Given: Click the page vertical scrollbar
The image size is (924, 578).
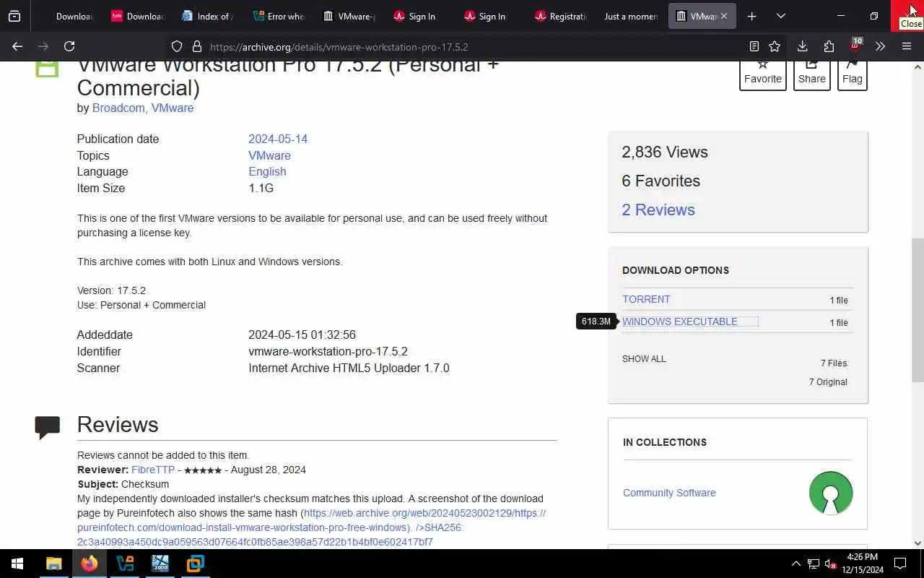Looking at the screenshot, I should (x=918, y=311).
